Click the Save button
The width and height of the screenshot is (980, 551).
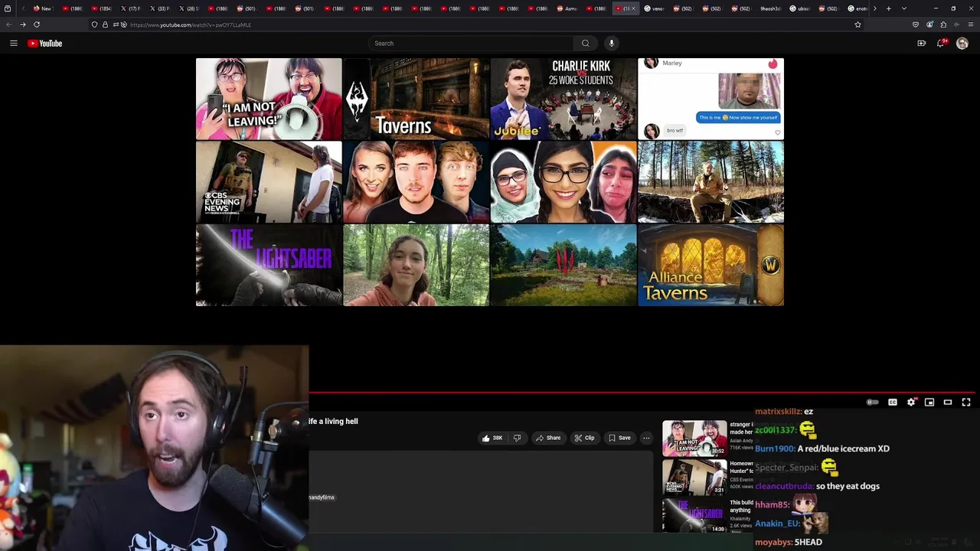point(619,438)
